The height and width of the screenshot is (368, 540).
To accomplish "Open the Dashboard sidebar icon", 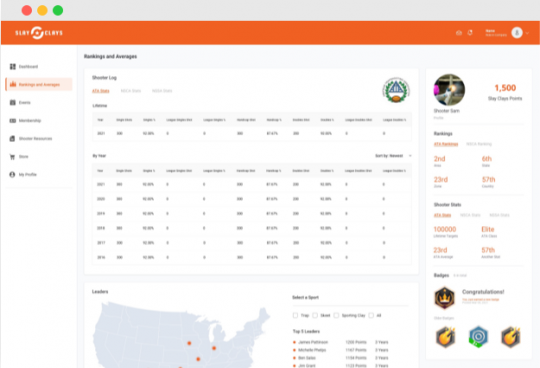I will [x=13, y=66].
